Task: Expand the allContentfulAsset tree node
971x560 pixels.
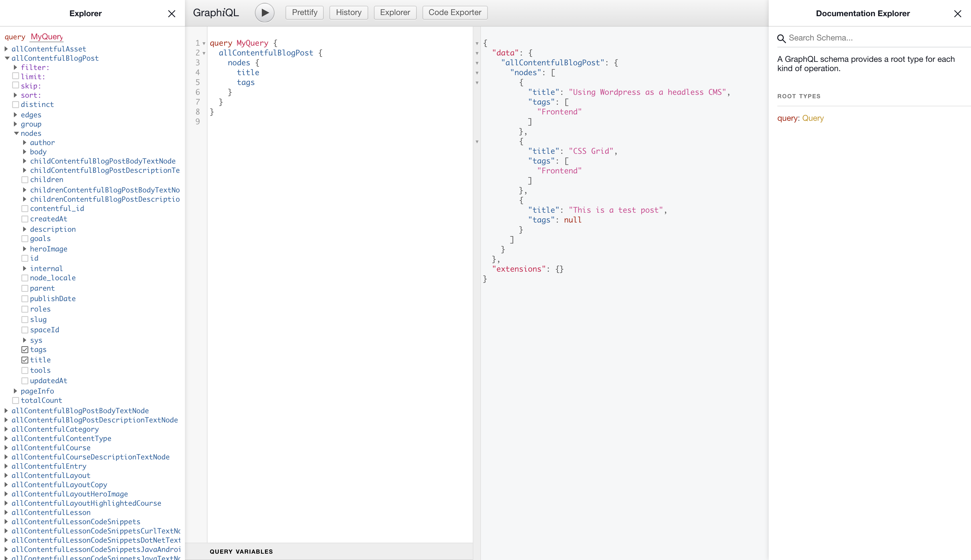Action: pyautogui.click(x=7, y=49)
